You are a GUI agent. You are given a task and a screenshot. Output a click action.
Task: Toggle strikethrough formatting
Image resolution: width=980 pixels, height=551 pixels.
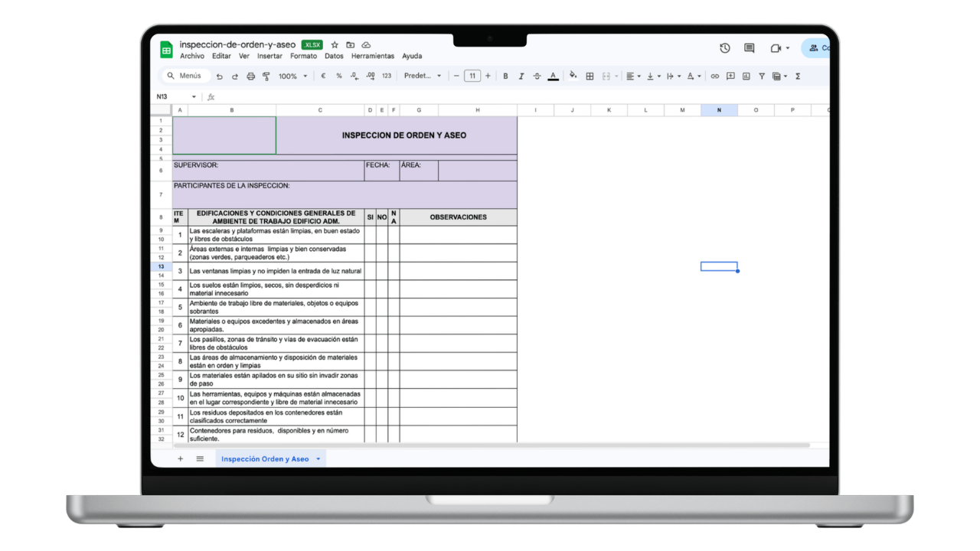[x=536, y=76]
